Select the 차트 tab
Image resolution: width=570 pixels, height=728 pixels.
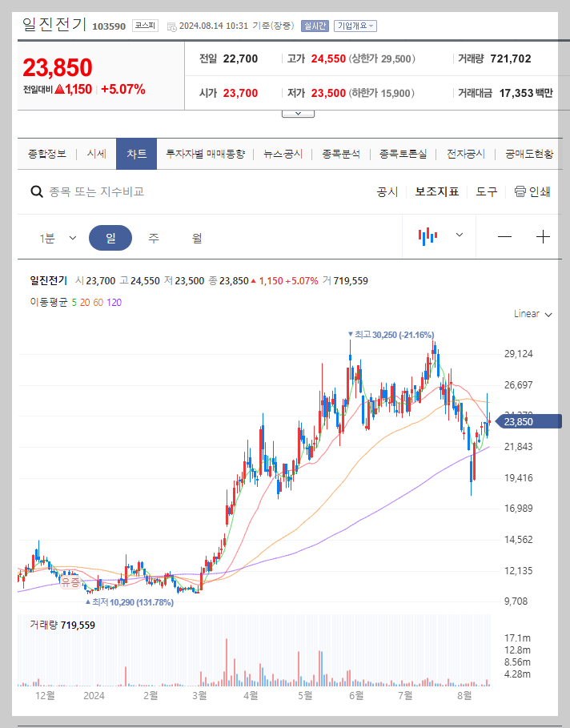136,154
